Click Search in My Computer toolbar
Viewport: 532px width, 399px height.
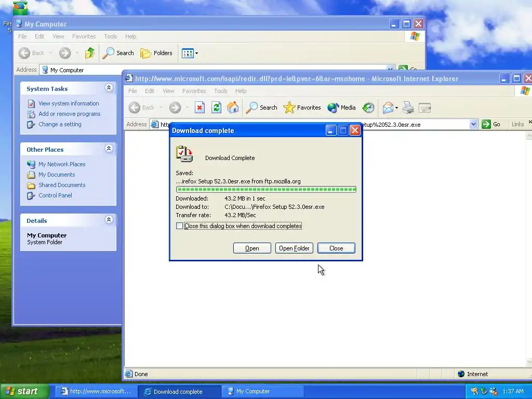click(118, 53)
